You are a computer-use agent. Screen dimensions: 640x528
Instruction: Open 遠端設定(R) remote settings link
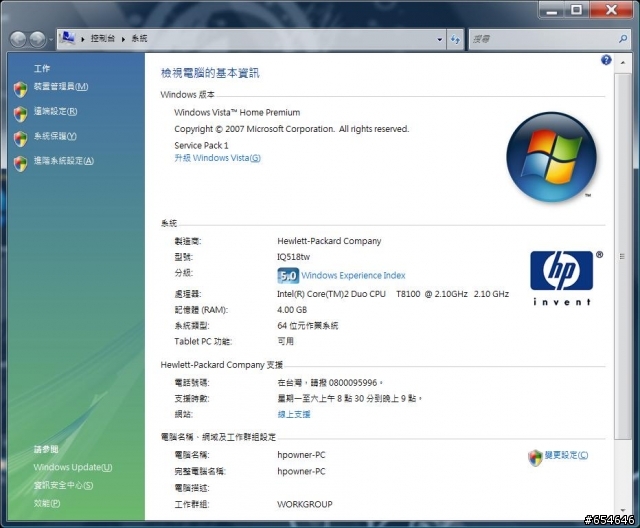55,111
